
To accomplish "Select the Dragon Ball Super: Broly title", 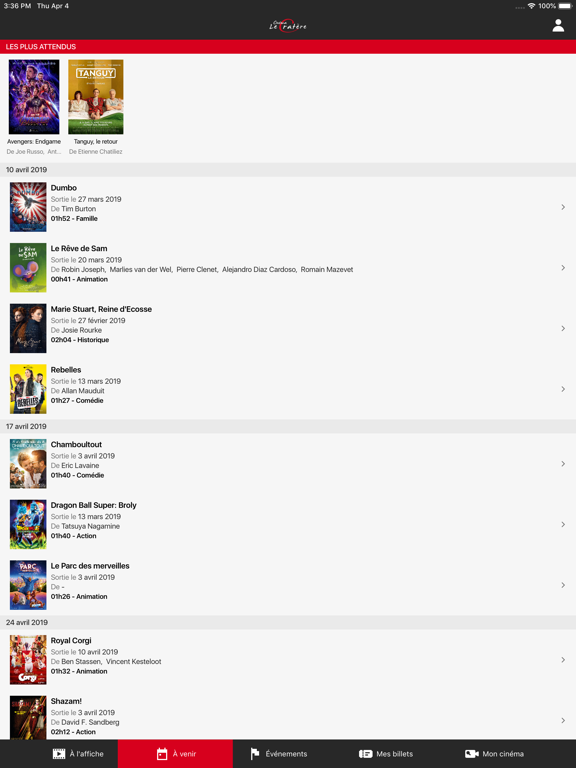I will pyautogui.click(x=94, y=505).
